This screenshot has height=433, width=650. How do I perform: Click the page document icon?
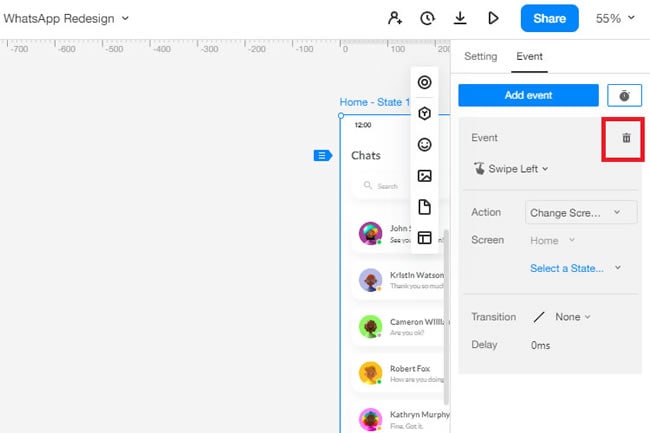pyautogui.click(x=424, y=207)
